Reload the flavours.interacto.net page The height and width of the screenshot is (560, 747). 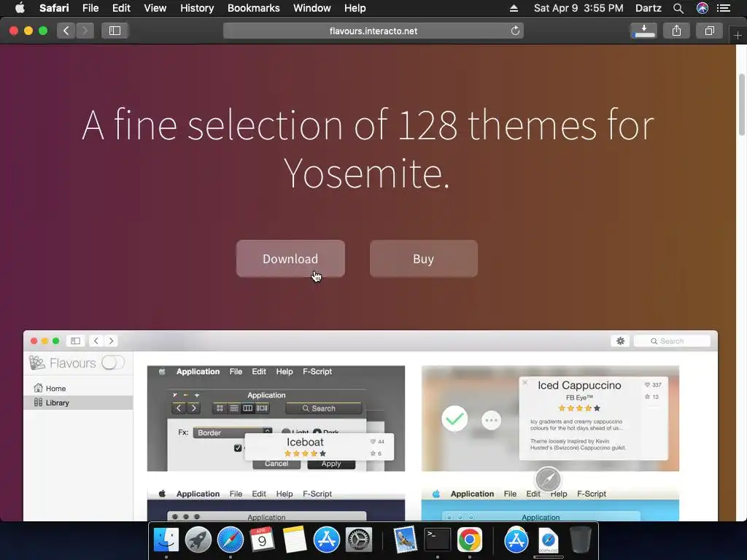(x=515, y=31)
